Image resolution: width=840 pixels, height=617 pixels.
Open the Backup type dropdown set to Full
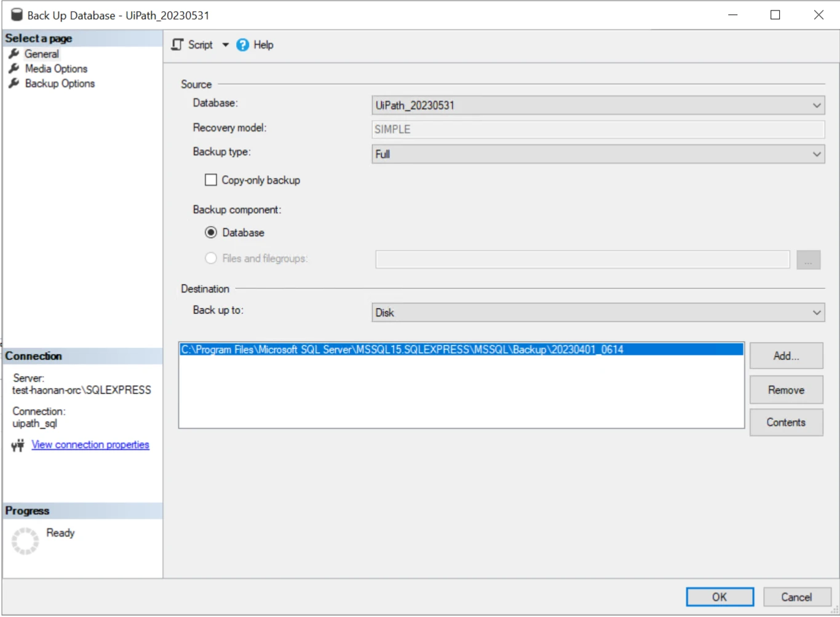click(x=598, y=154)
